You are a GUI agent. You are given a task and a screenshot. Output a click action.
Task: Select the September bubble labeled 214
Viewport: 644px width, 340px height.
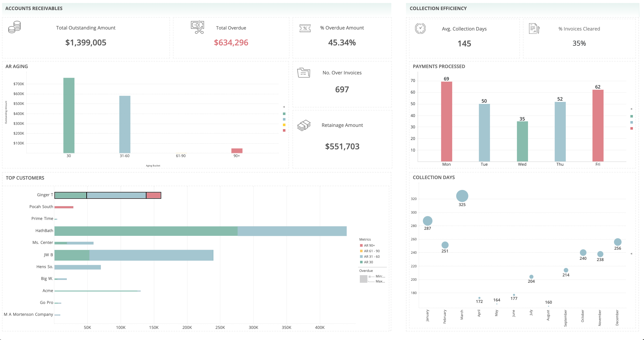click(566, 270)
